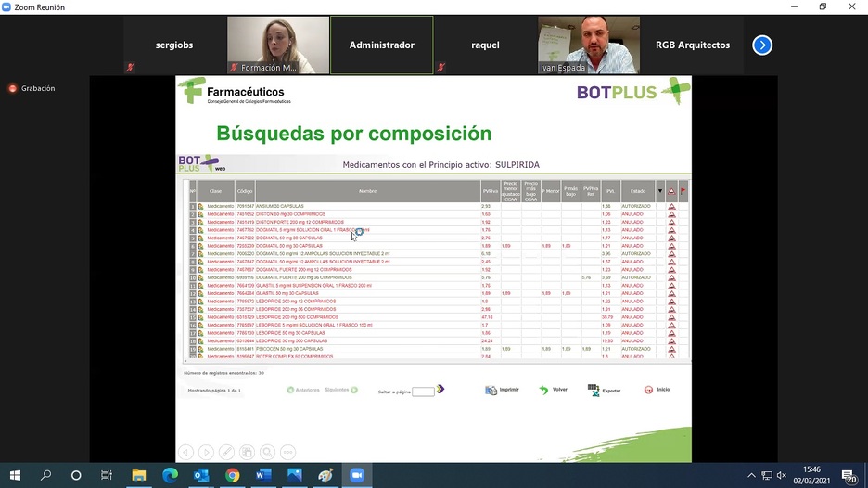Show more participants with blue arrow
The height and width of the screenshot is (488, 868).
pyautogui.click(x=762, y=45)
